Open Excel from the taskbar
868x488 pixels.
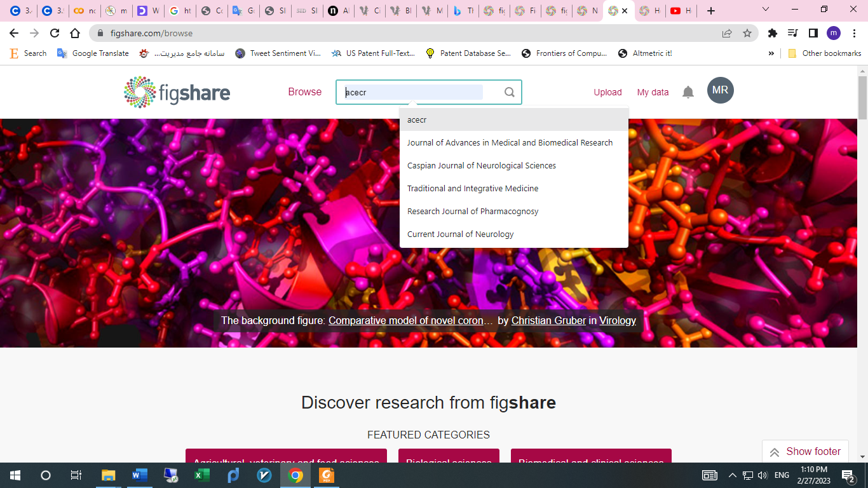click(x=201, y=475)
